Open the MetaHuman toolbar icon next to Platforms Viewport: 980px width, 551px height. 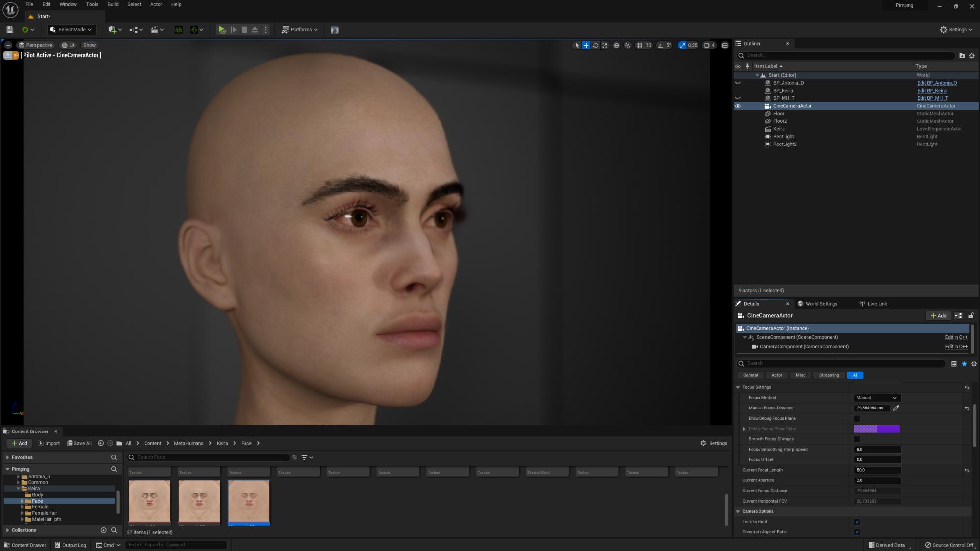tap(335, 30)
